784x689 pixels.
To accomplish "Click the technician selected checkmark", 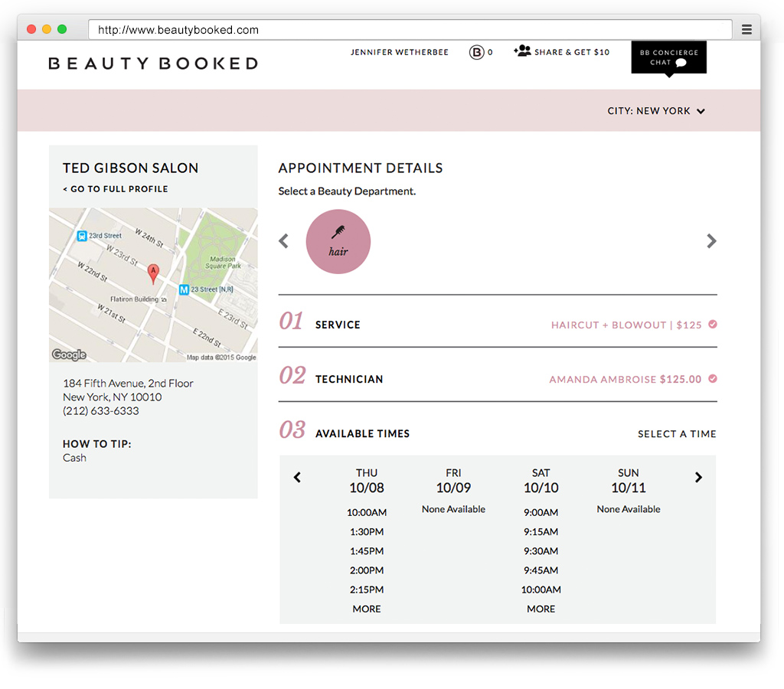I will (x=713, y=379).
